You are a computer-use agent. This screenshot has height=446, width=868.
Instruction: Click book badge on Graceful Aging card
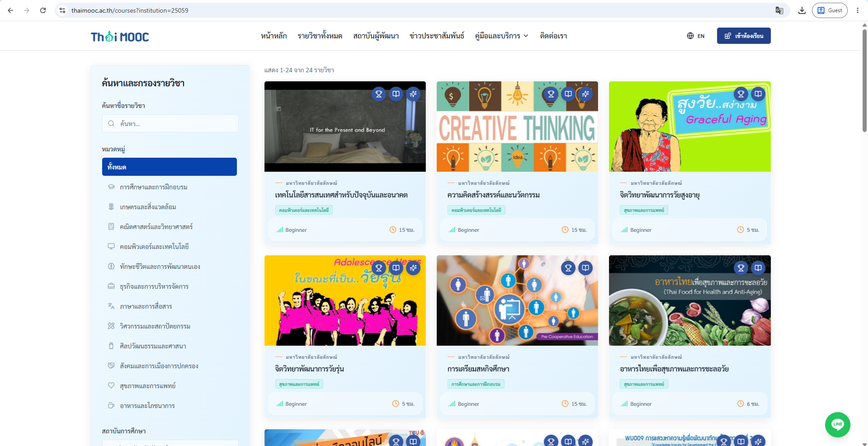click(x=758, y=94)
